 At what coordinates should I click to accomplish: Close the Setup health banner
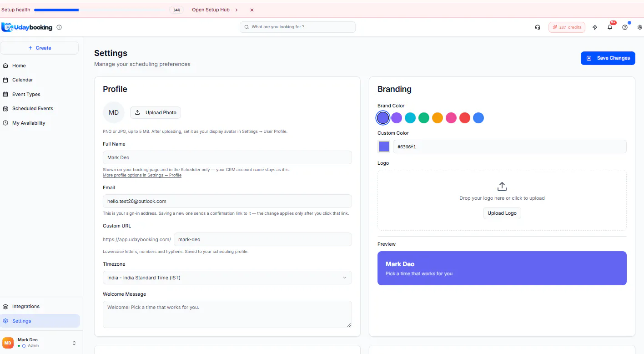coord(252,10)
